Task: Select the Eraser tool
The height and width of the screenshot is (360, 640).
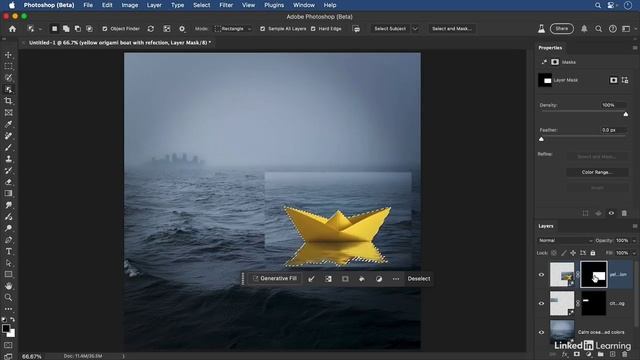Action: click(x=8, y=182)
